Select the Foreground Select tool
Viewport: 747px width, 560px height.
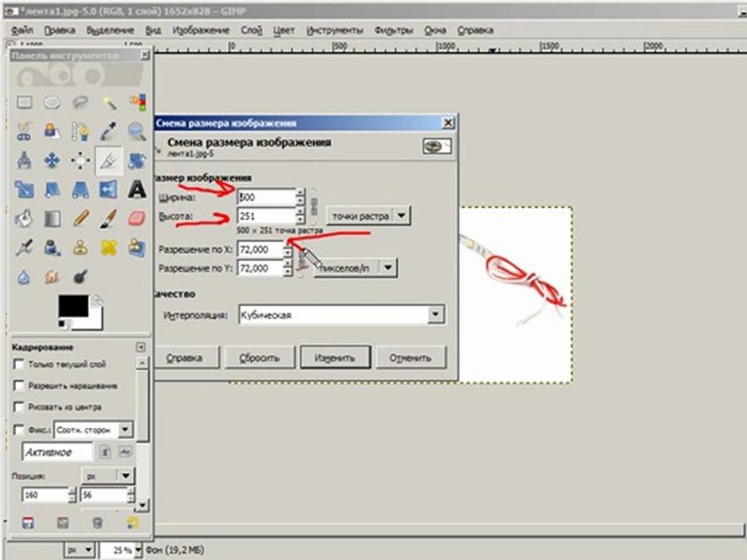pyautogui.click(x=52, y=131)
